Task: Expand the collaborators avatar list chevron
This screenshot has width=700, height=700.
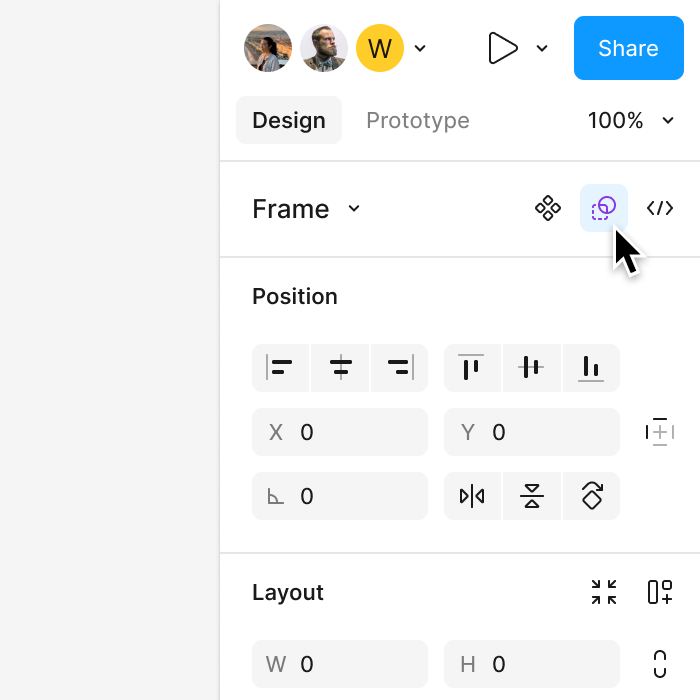Action: tap(420, 48)
